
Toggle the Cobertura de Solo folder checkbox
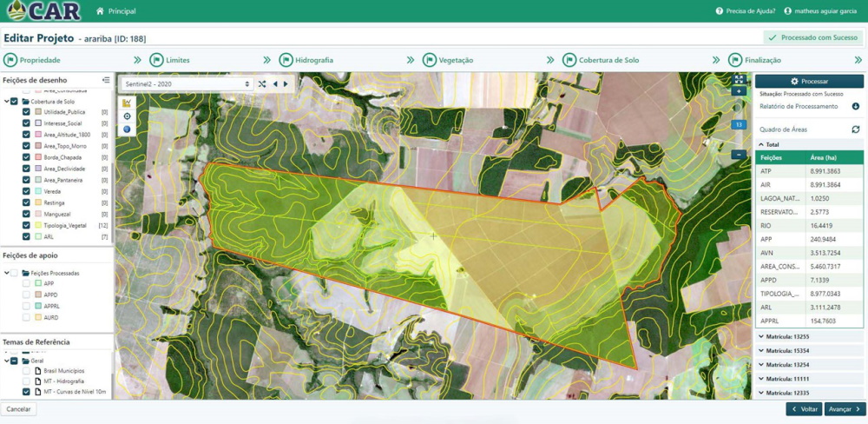point(15,102)
